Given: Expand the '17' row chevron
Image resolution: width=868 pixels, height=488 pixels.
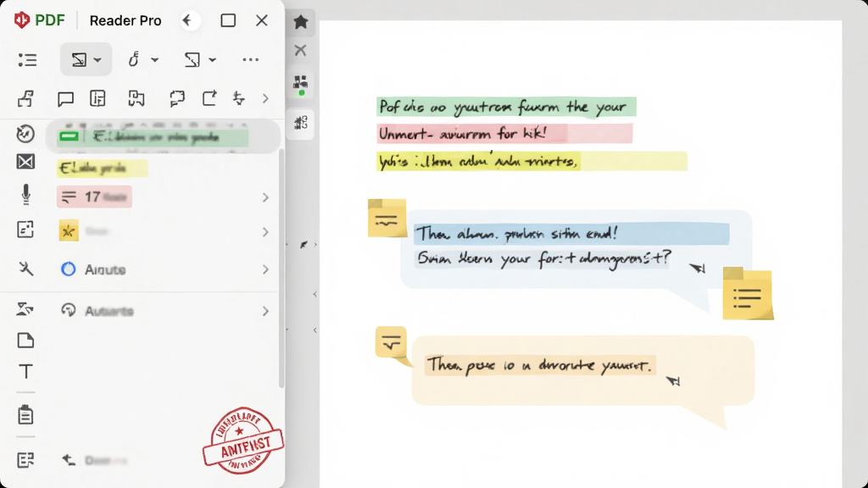Looking at the screenshot, I should point(265,197).
